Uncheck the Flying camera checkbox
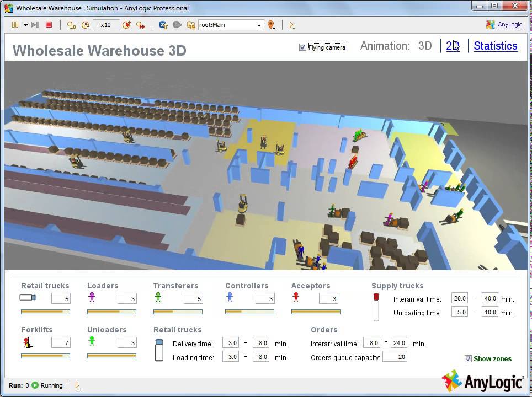Image resolution: width=532 pixels, height=397 pixels. pos(302,47)
